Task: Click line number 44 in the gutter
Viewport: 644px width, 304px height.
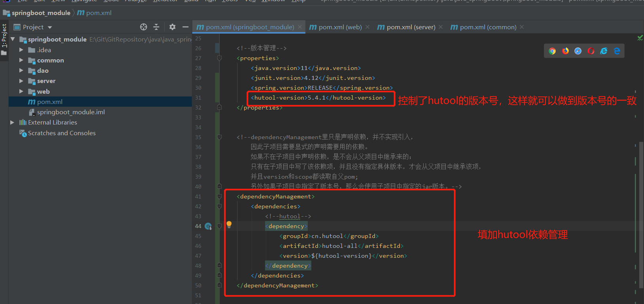Action: (x=198, y=226)
